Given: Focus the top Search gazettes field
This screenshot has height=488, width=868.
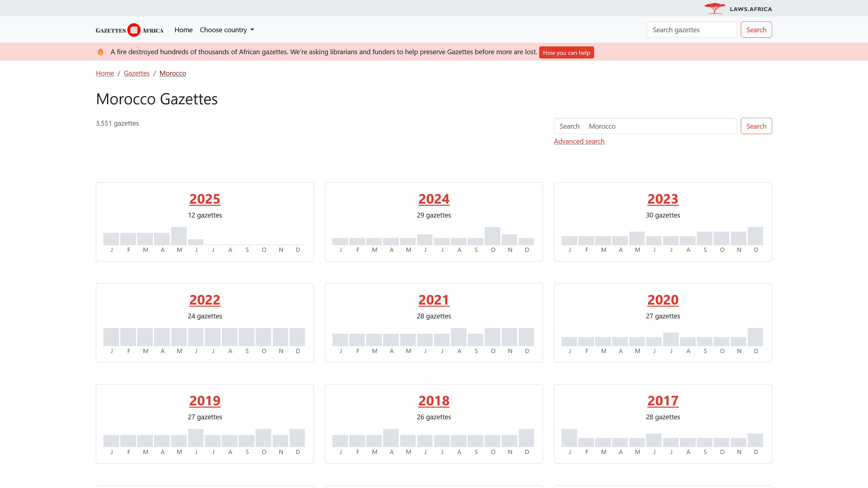Looking at the screenshot, I should tap(691, 30).
